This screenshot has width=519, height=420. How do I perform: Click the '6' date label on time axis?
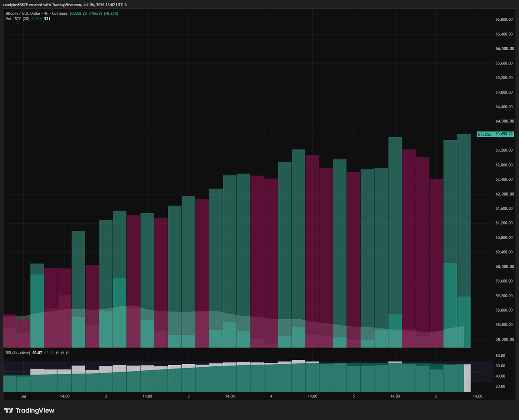click(x=436, y=396)
